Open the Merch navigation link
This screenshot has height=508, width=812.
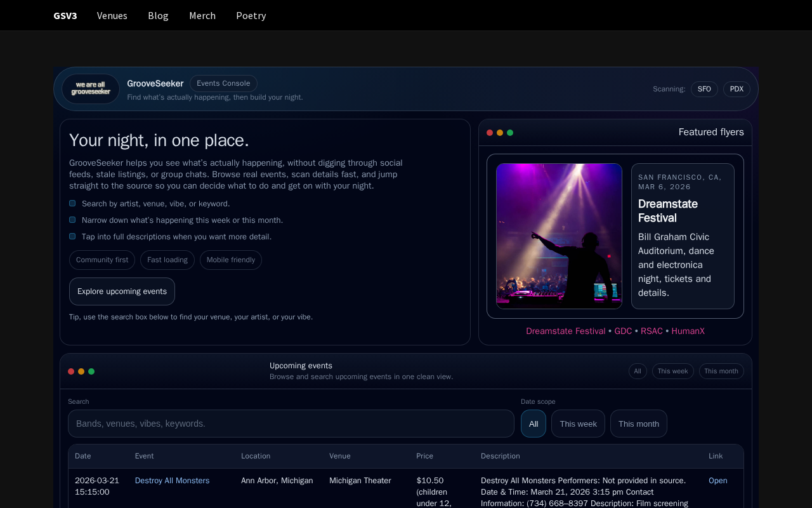click(x=202, y=15)
